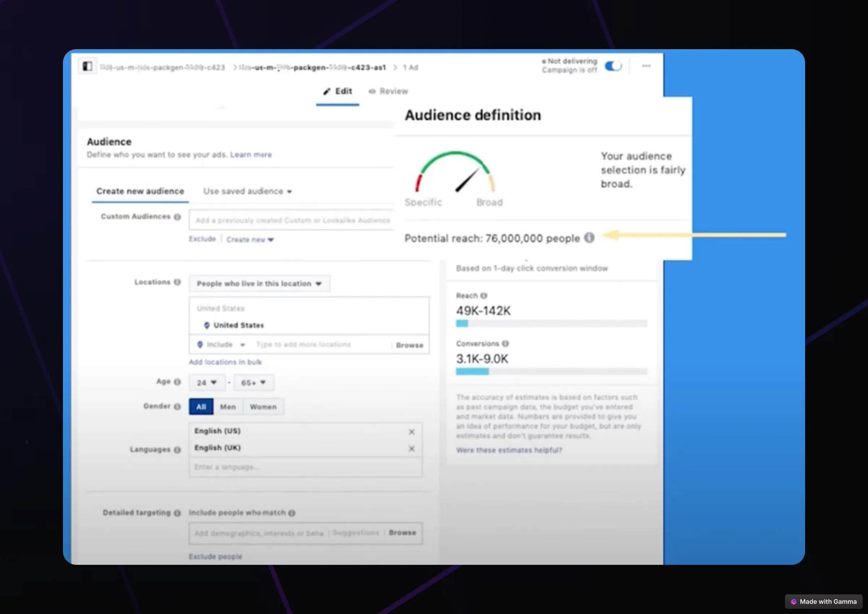Viewport: 868px width, 614px height.
Task: Open the People who live in this location dropdown
Action: pos(259,283)
